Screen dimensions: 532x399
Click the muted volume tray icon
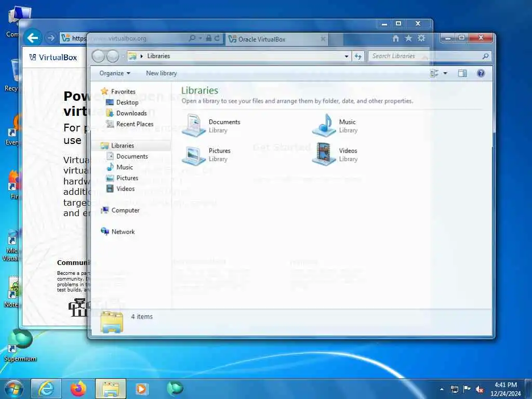click(x=480, y=390)
